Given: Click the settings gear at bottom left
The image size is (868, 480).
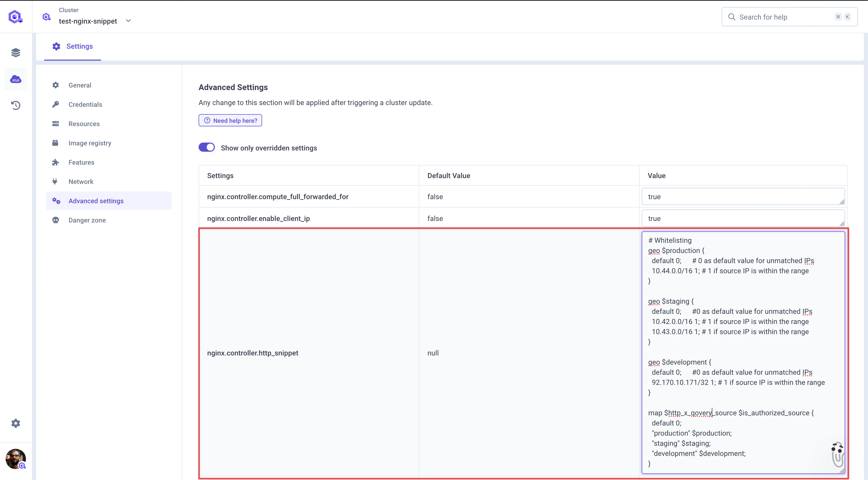Looking at the screenshot, I should tap(16, 423).
